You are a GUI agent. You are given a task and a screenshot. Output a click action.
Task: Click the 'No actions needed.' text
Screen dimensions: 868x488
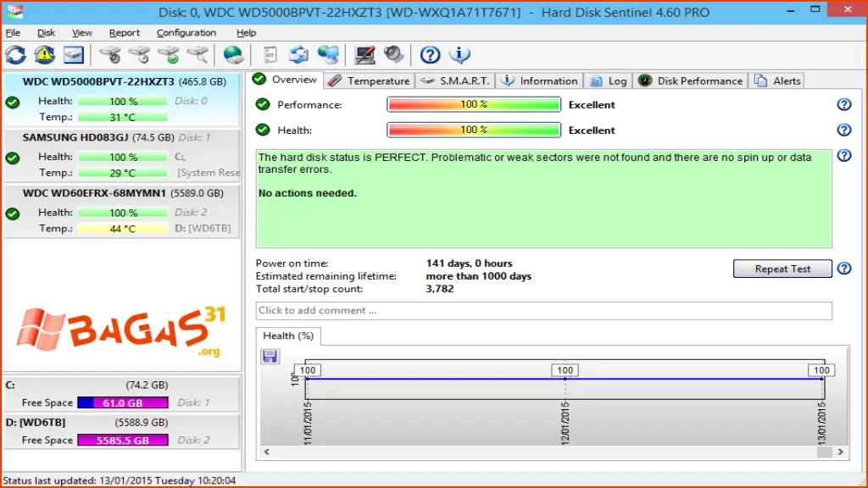[x=307, y=193]
